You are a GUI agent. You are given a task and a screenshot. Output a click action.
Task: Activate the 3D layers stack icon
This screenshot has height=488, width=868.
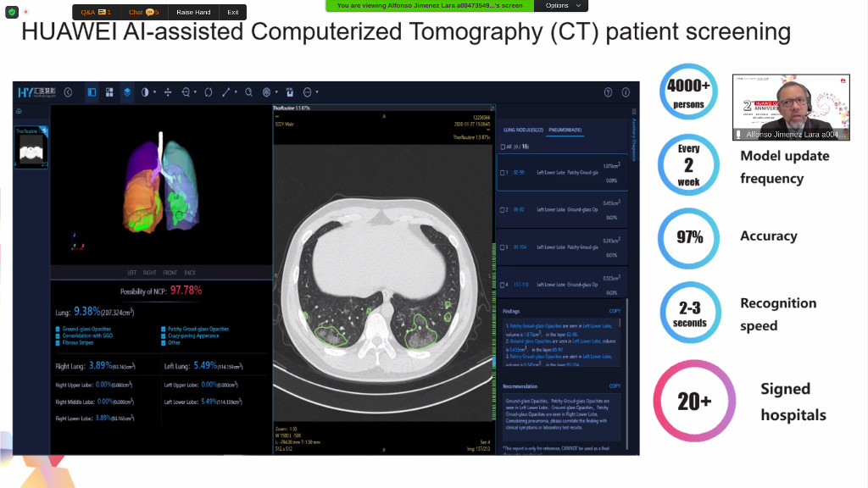pyautogui.click(x=127, y=92)
